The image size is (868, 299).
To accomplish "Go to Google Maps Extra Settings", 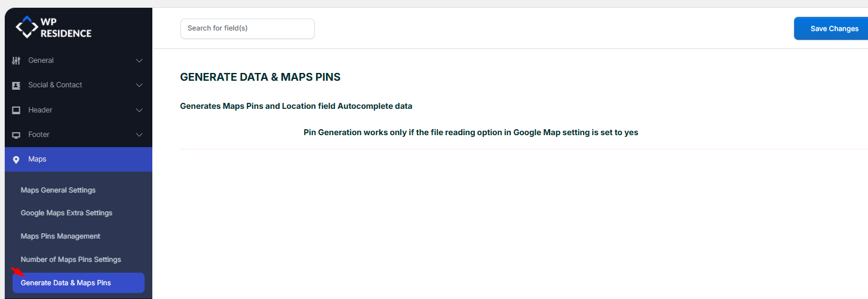I will pos(66,213).
